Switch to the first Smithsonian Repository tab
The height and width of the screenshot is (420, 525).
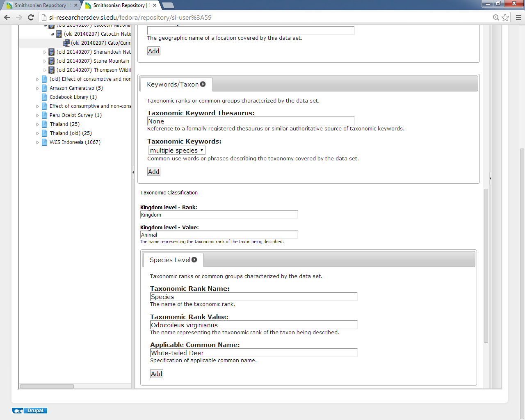(x=40, y=5)
